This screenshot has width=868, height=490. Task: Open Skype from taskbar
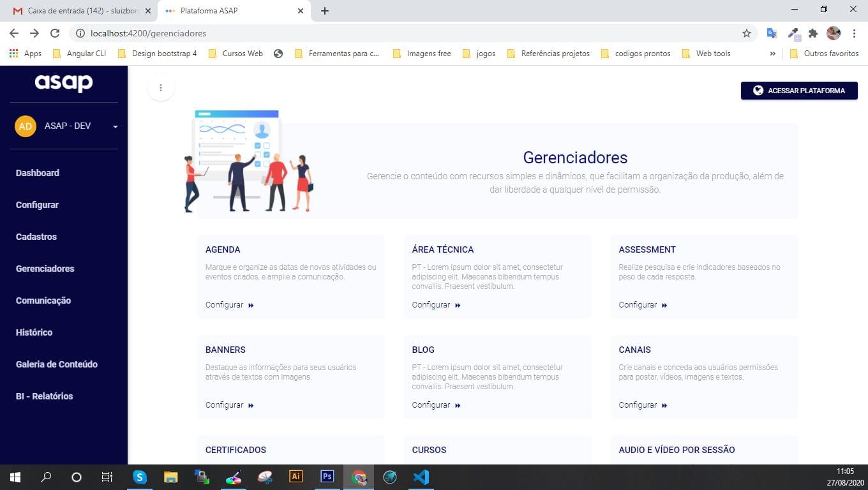point(139,477)
